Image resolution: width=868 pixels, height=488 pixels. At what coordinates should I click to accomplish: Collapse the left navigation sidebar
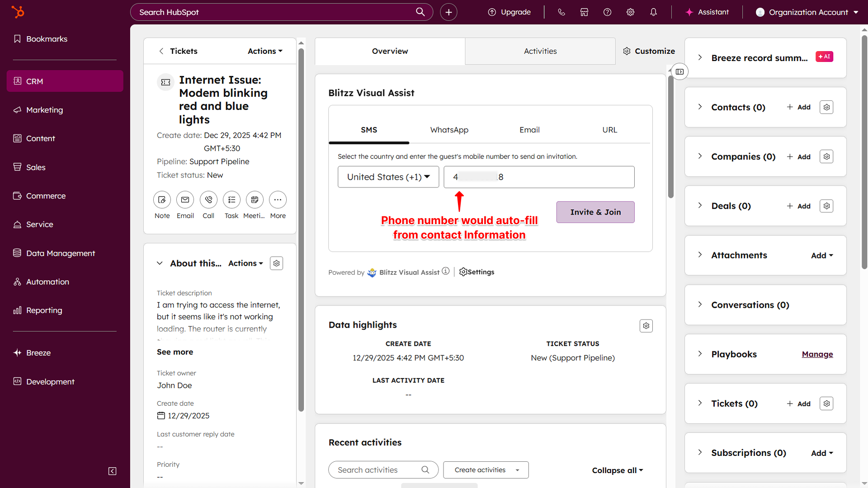coord(113,471)
